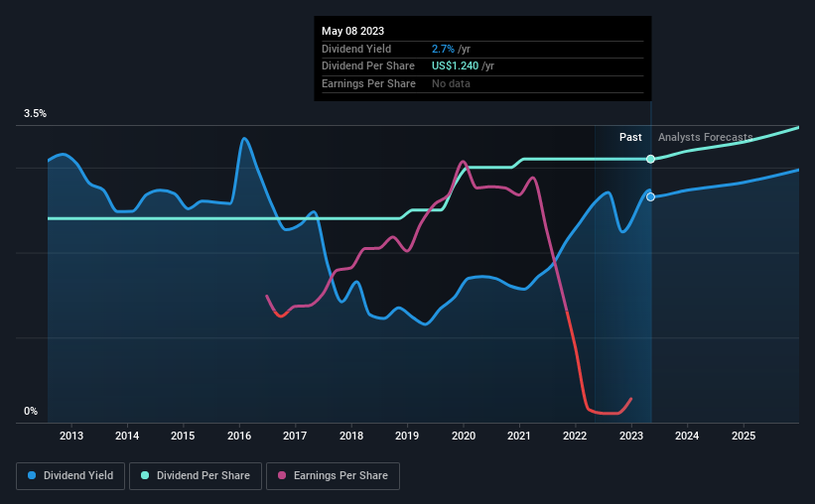Click the 2019 label on the time axis

[407, 436]
